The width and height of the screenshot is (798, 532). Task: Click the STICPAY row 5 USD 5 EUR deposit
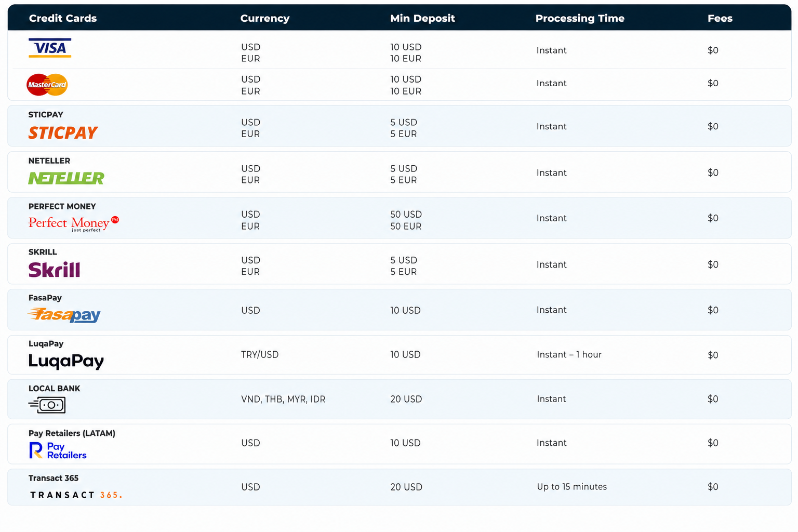tap(404, 128)
